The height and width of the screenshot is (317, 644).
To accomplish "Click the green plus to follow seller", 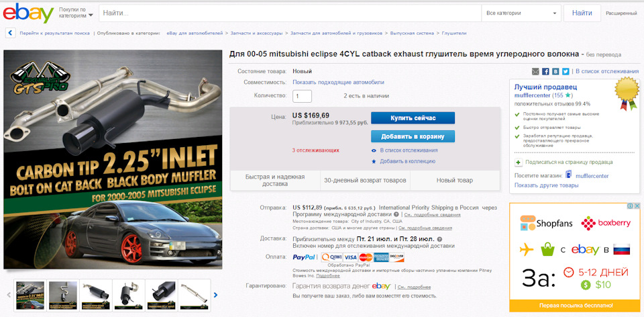I will pos(519,163).
